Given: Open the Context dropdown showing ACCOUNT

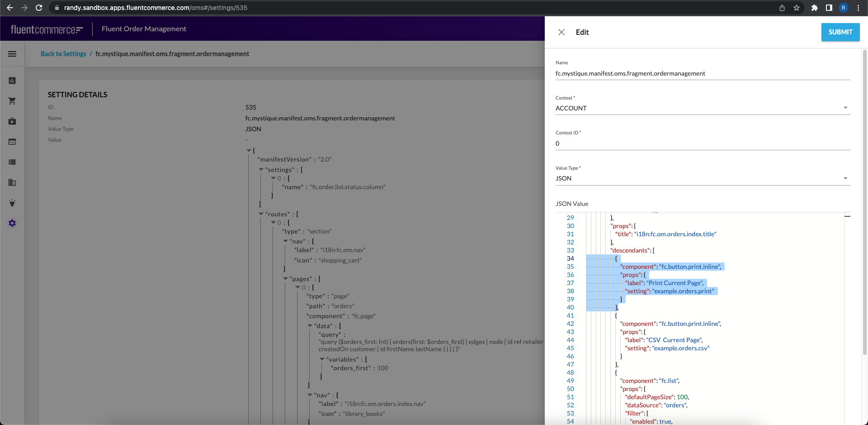Looking at the screenshot, I should (703, 108).
